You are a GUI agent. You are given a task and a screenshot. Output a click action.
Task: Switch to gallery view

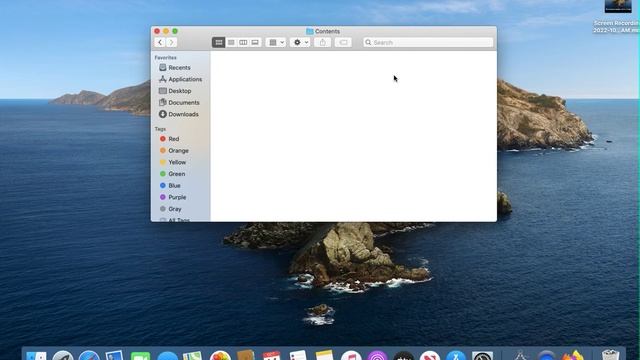[255, 42]
